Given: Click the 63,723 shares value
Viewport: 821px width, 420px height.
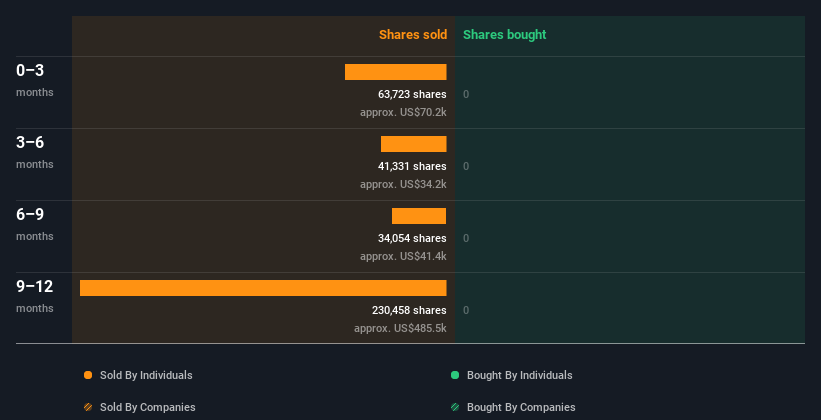Looking at the screenshot, I should [412, 94].
